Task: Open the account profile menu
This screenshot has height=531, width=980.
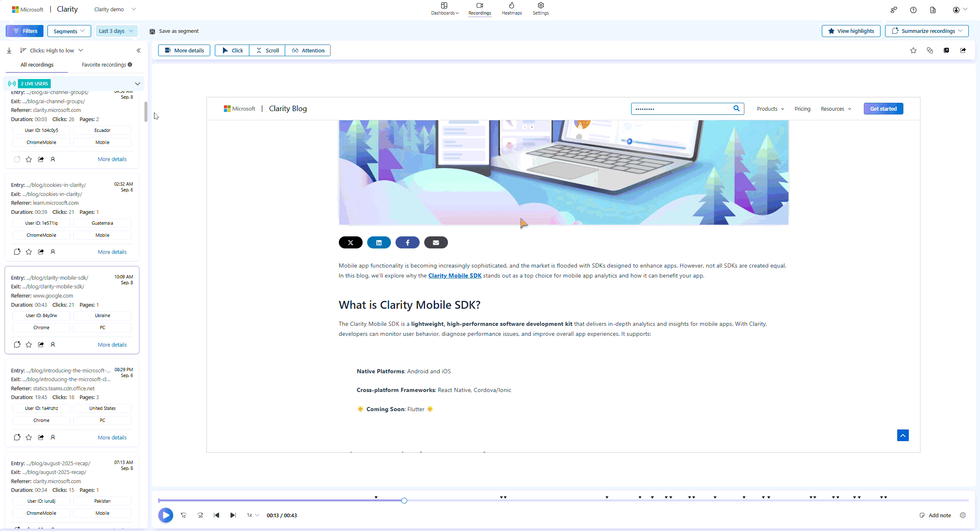Action: 960,10
